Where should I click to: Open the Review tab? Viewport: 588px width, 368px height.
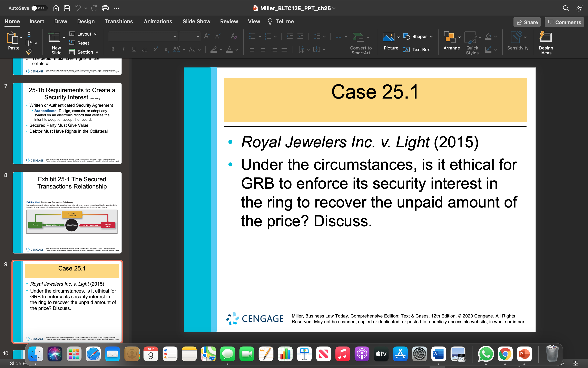point(229,21)
